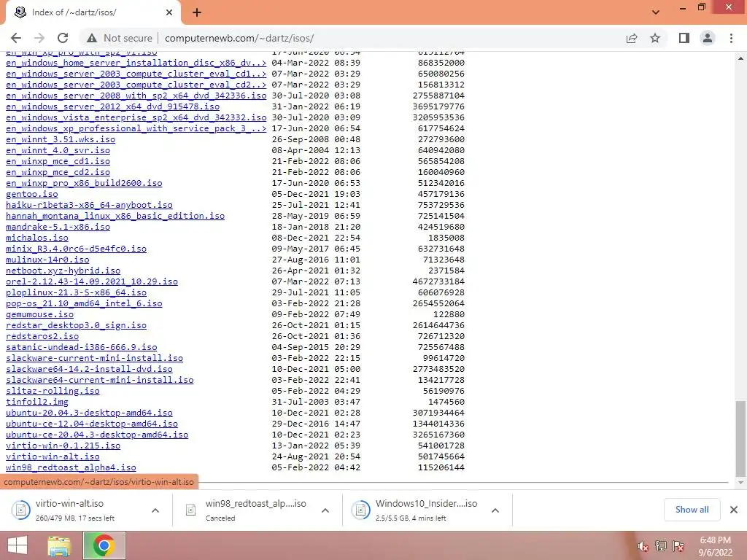This screenshot has height=560, width=747.
Task: Open the Action Center flag icon
Action: point(678,546)
